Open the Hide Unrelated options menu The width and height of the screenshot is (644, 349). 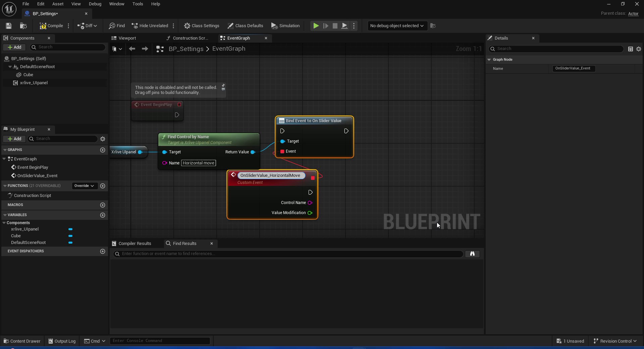173,26
